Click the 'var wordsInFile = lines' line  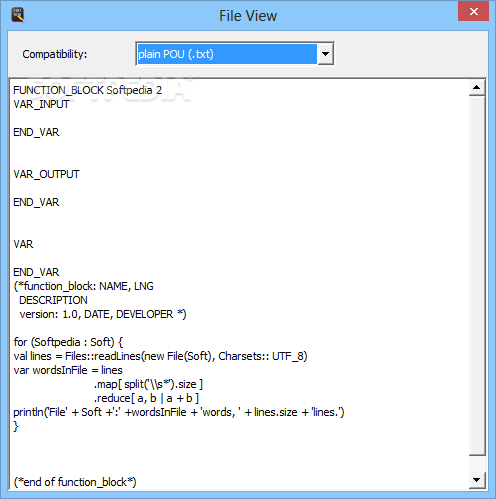[68, 370]
